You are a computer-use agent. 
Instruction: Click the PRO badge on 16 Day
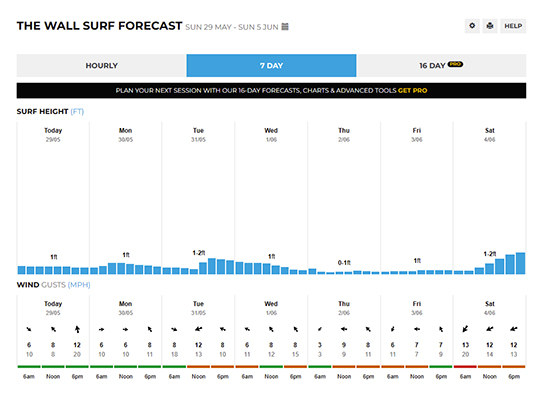click(455, 64)
